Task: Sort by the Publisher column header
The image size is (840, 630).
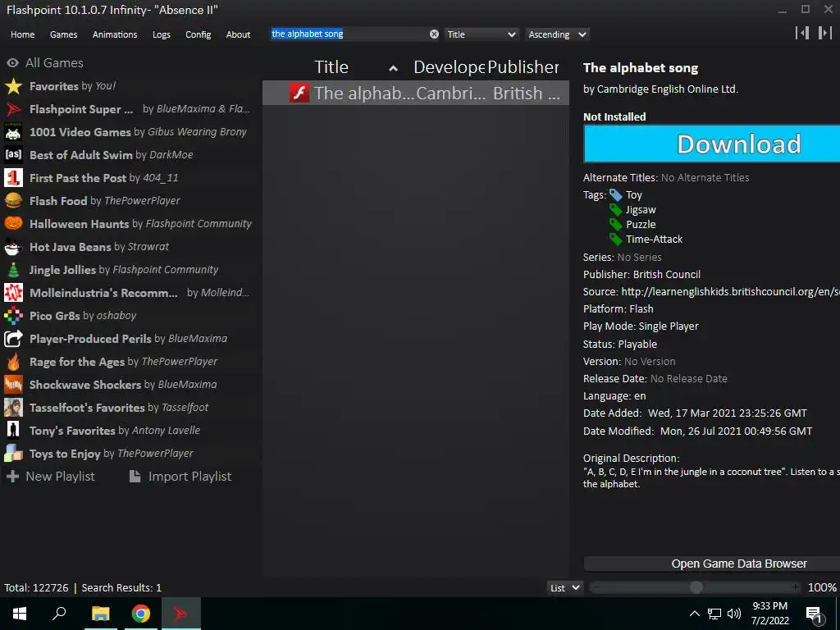Action: pyautogui.click(x=523, y=67)
